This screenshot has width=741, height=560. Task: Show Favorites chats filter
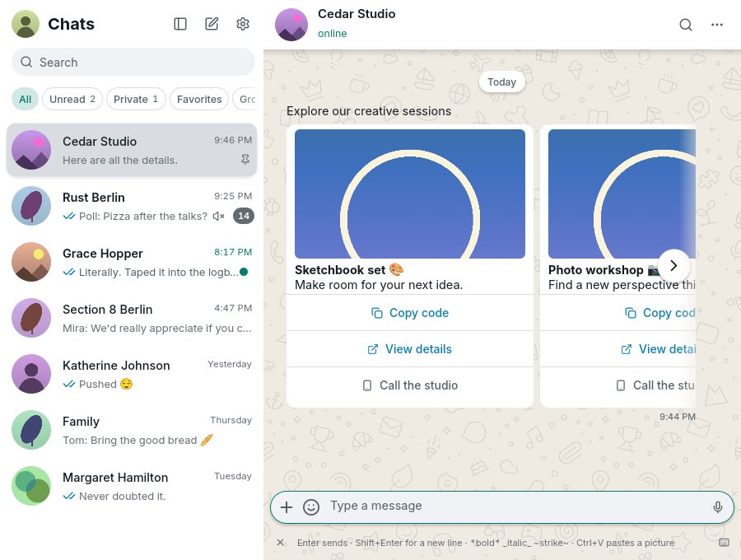pos(199,100)
